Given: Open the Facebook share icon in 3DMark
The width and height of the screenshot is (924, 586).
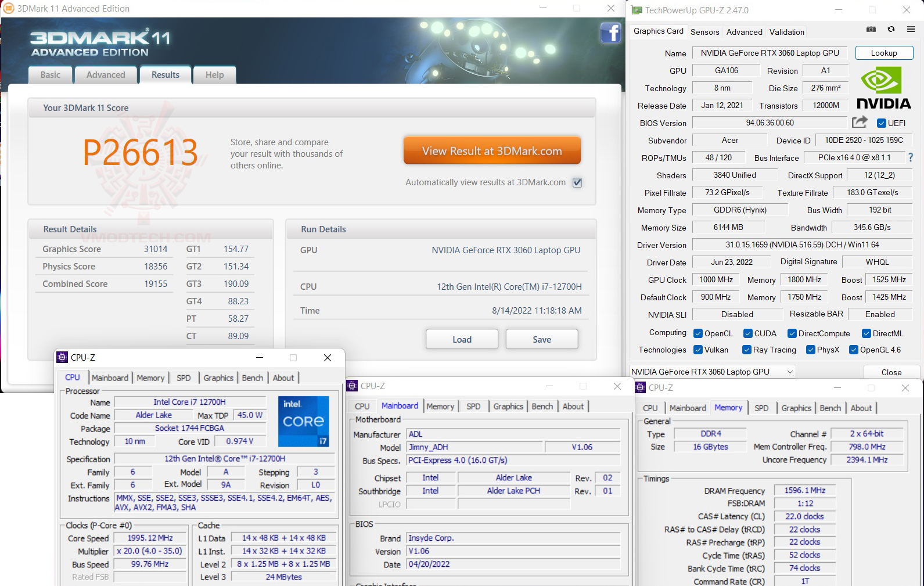Looking at the screenshot, I should [x=610, y=33].
